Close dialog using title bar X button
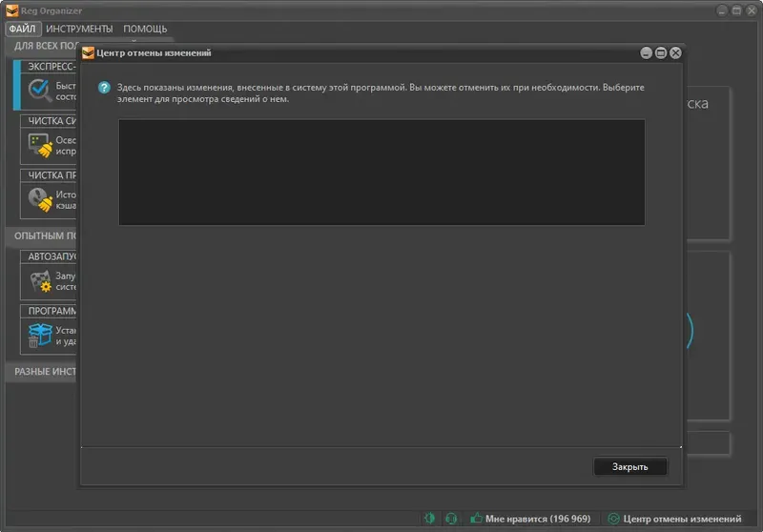The image size is (763, 532). (675, 53)
